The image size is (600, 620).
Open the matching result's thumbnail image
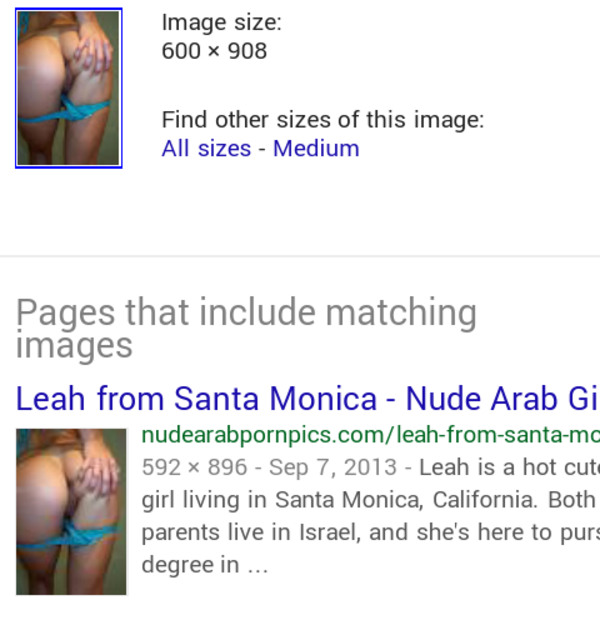(x=71, y=512)
